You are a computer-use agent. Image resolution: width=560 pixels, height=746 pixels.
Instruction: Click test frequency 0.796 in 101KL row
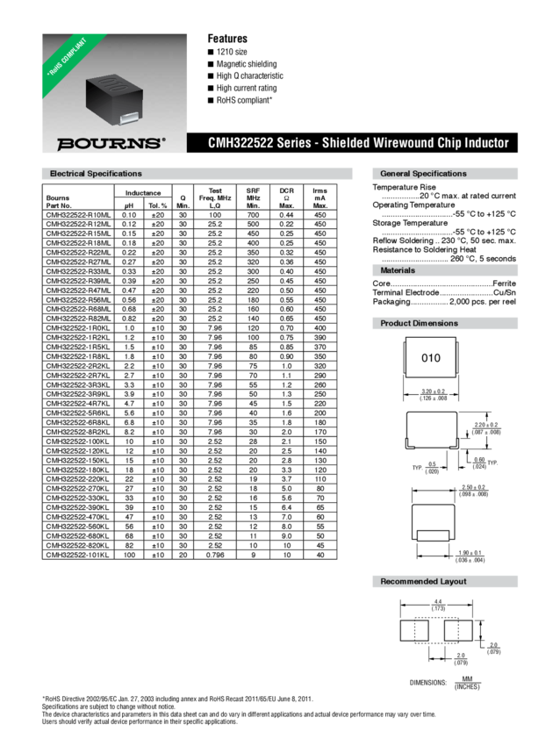(x=215, y=556)
